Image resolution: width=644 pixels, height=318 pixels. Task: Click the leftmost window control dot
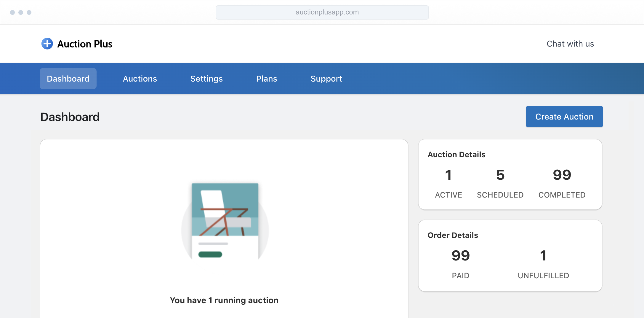12,12
